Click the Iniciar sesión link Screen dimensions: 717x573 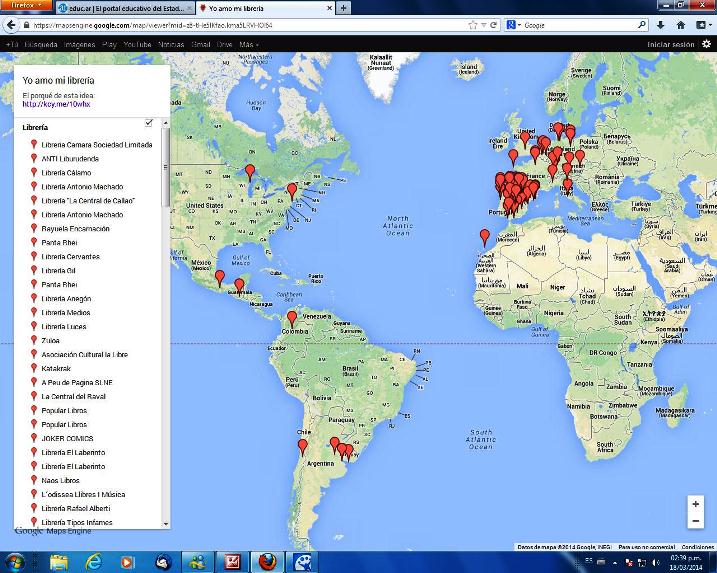(670, 45)
